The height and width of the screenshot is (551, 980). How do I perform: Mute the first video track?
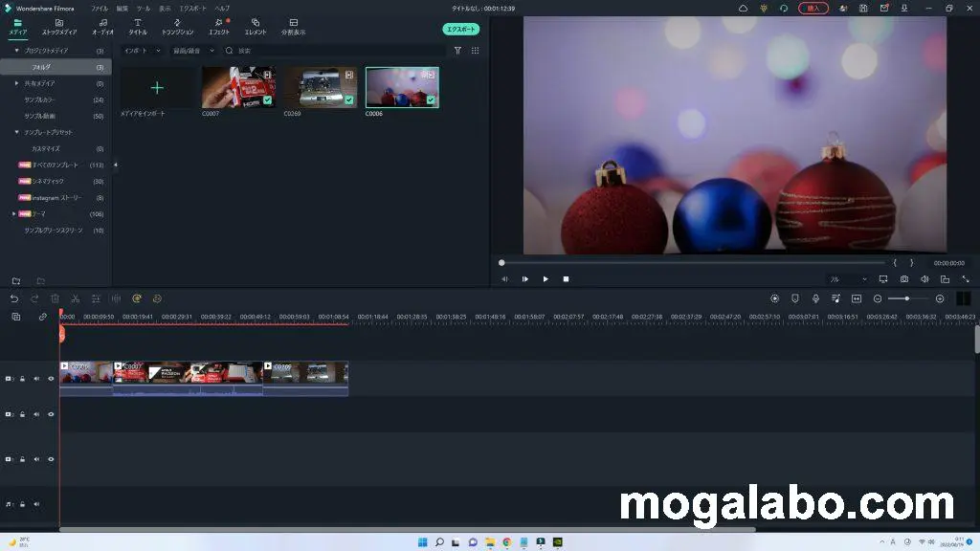pos(36,379)
